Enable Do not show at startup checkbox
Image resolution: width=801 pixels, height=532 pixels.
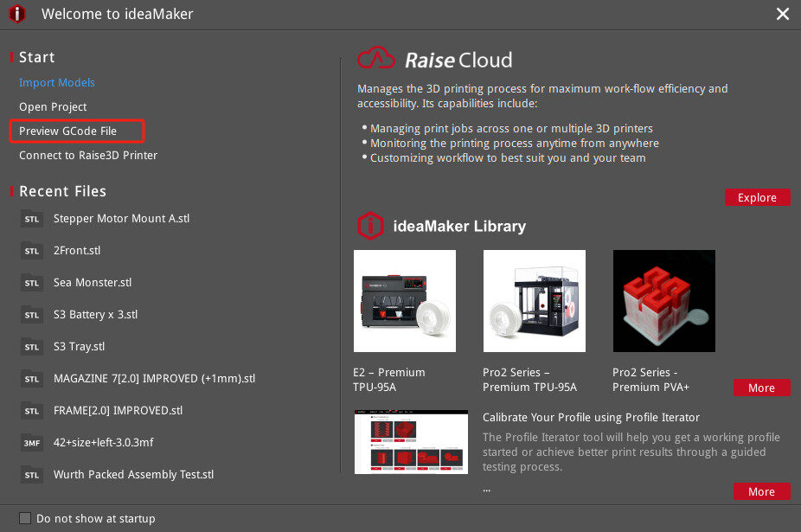pos(25,518)
